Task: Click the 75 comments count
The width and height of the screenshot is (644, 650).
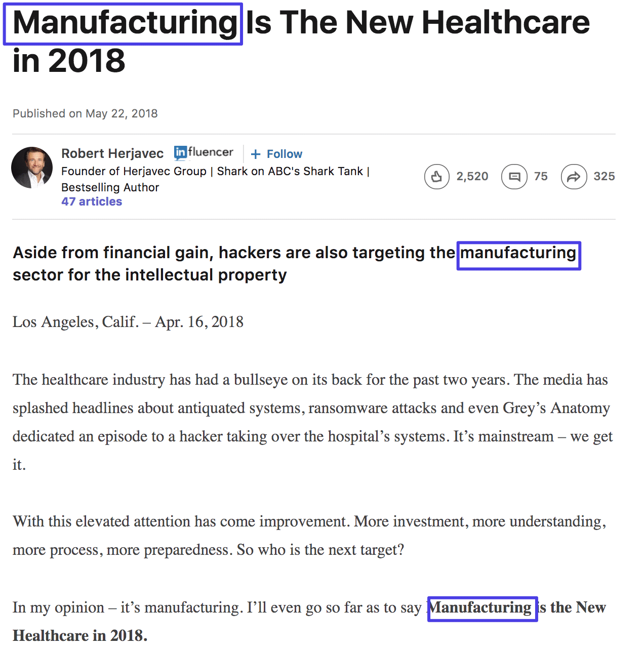Action: click(541, 177)
